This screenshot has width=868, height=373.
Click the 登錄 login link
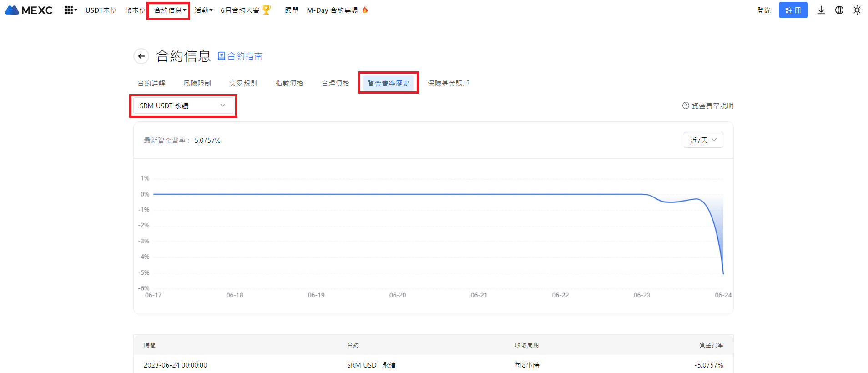(x=763, y=10)
